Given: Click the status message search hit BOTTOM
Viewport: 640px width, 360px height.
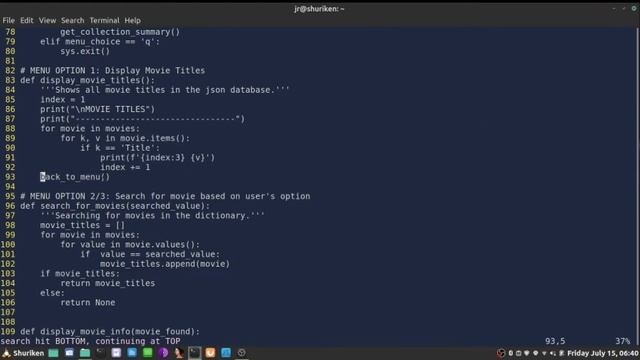Looking at the screenshot, I should tap(90, 341).
